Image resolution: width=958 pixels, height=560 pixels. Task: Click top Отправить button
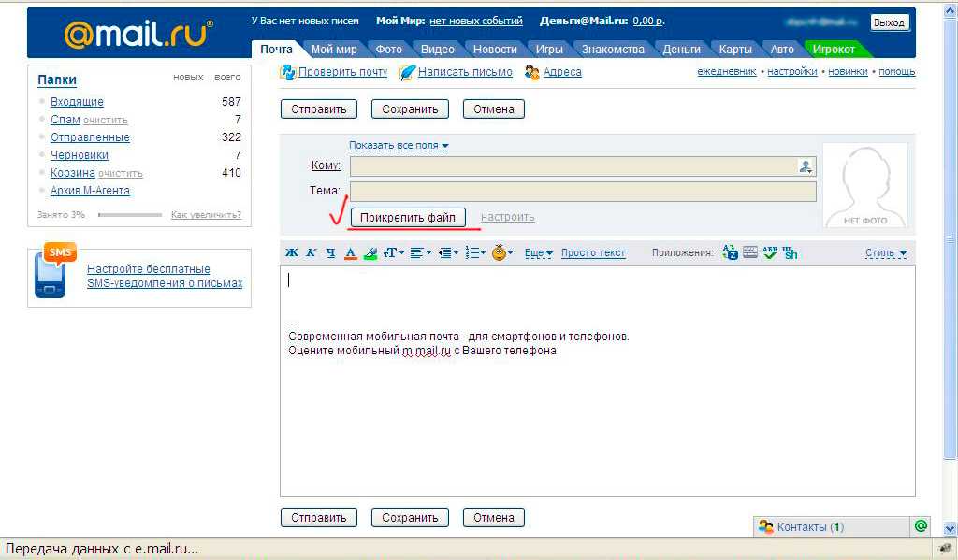point(319,109)
